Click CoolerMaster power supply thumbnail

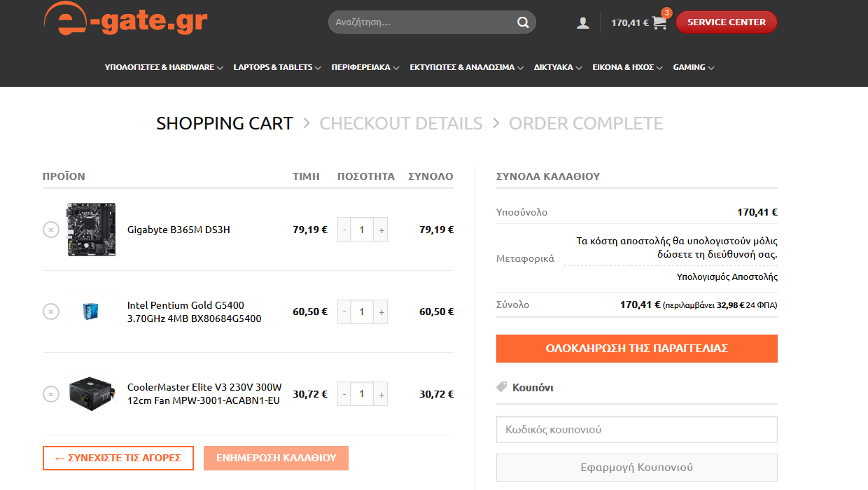tap(92, 394)
